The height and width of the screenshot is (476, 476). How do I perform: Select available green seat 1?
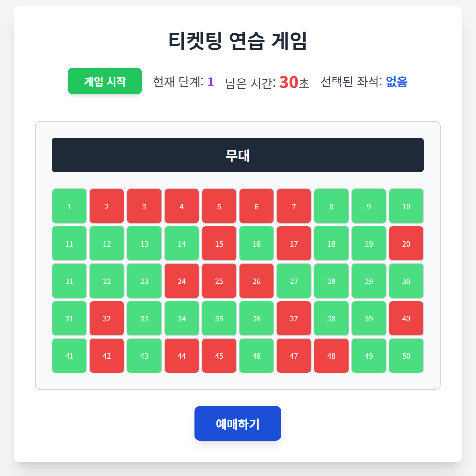69,206
